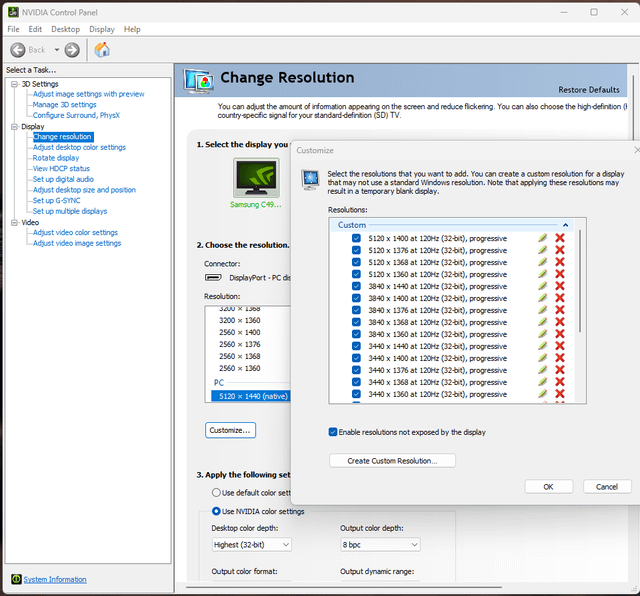Uncheck the 5120 x 1376 resolution checkbox
The height and width of the screenshot is (596, 640).
356,250
